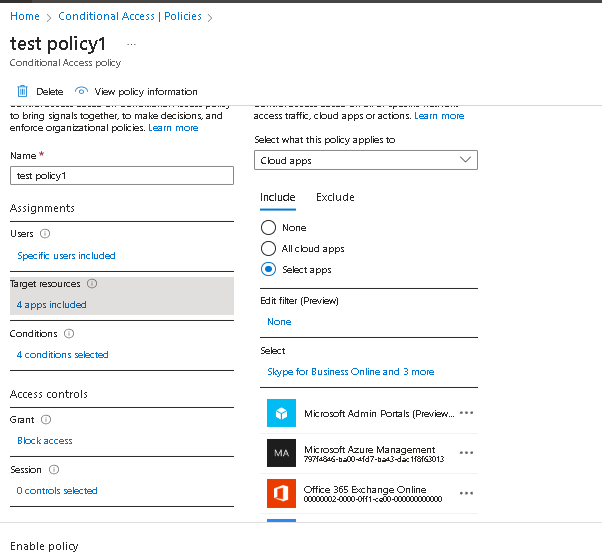
Task: Select the None radio button
Action: click(x=268, y=227)
